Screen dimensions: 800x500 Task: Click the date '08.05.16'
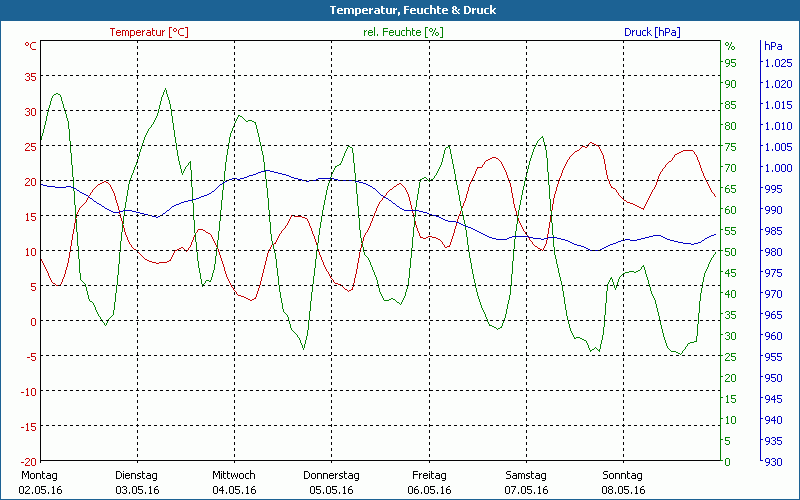[623, 490]
